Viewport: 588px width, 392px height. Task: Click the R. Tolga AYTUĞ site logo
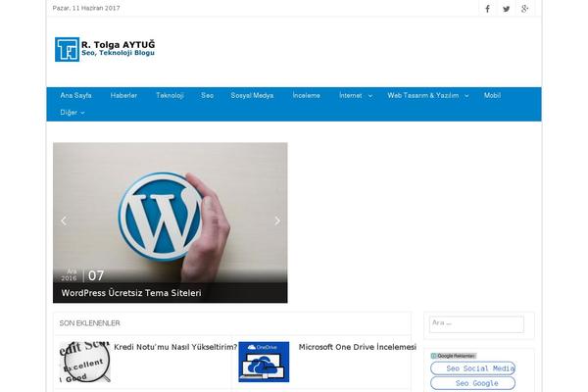tap(105, 49)
